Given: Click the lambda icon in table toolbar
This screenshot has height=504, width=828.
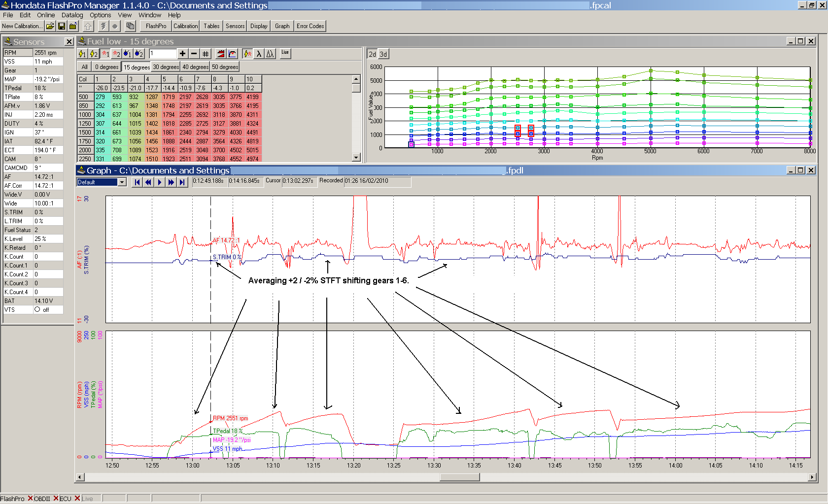Looking at the screenshot, I should pos(259,54).
